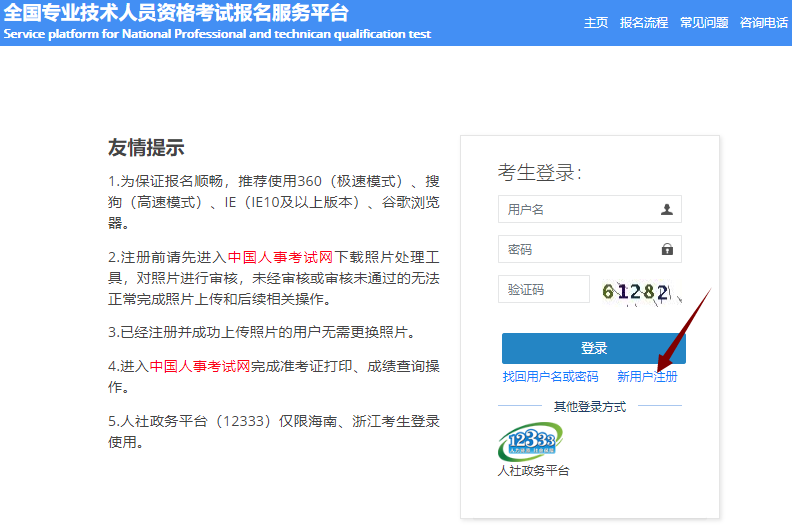Click the user silhouette icon in username field
Image resolution: width=792 pixels, height=532 pixels.
(667, 210)
